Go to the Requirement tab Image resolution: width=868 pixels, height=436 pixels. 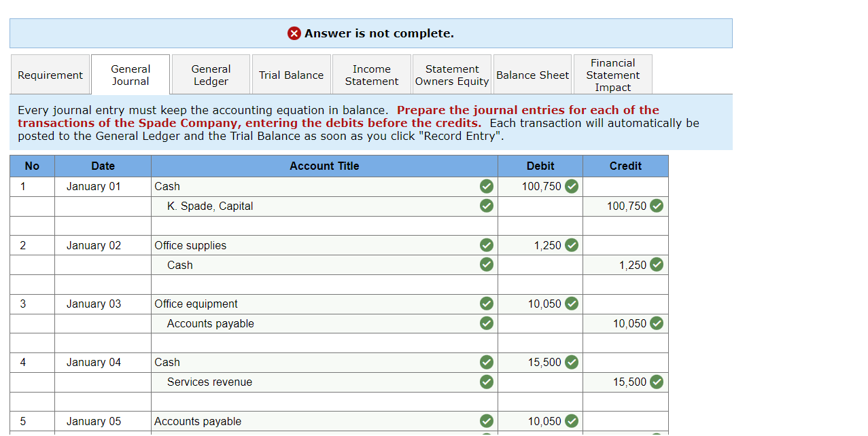click(50, 74)
